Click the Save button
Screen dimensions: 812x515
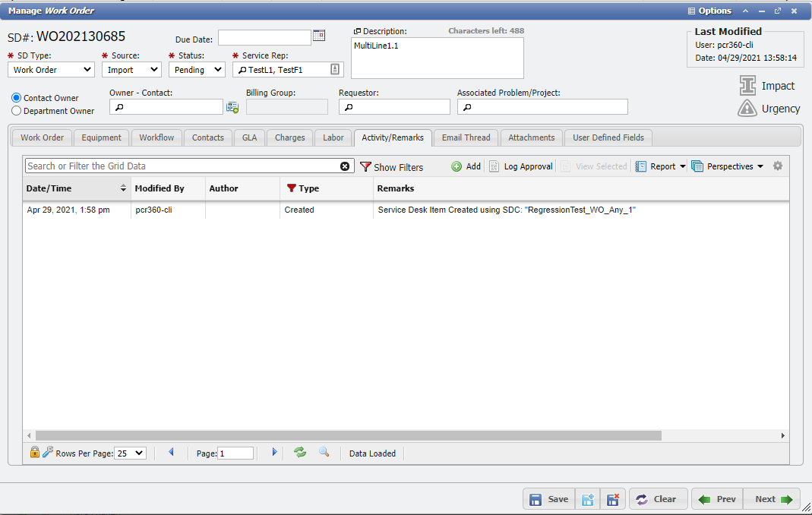point(549,499)
